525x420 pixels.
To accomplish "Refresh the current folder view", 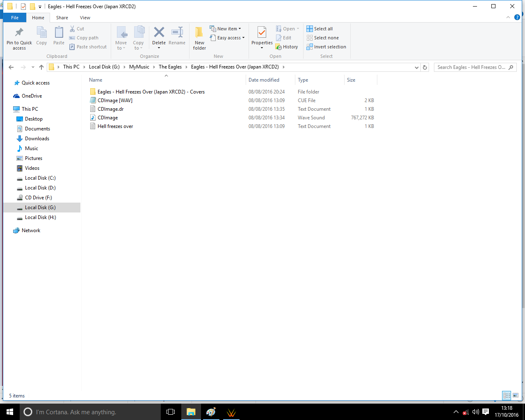I will pyautogui.click(x=425, y=67).
